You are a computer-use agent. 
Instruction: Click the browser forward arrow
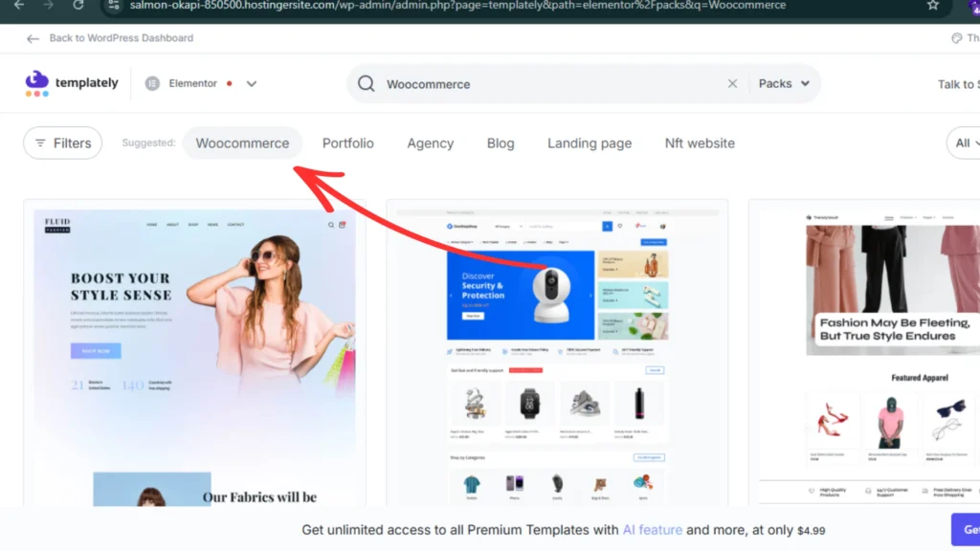click(48, 5)
